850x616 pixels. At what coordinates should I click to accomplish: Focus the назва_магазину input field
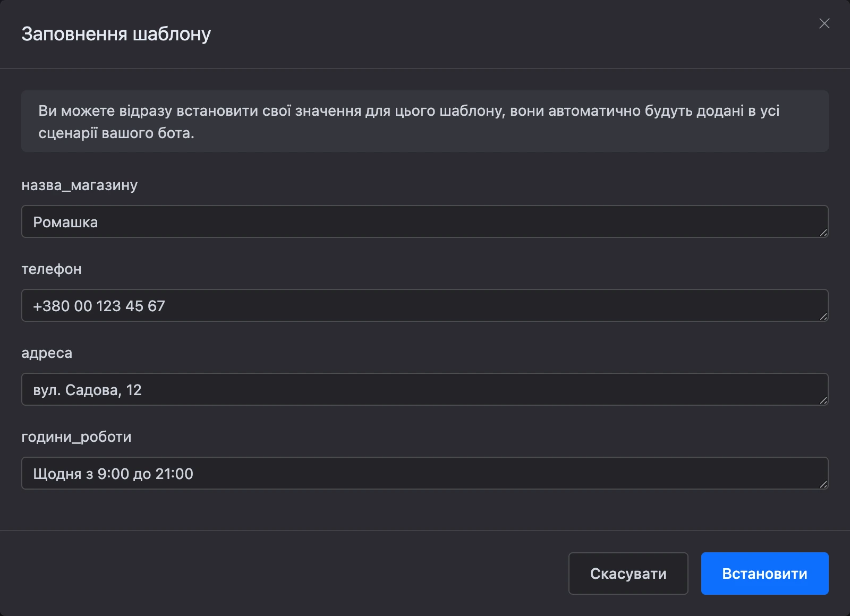click(425, 221)
